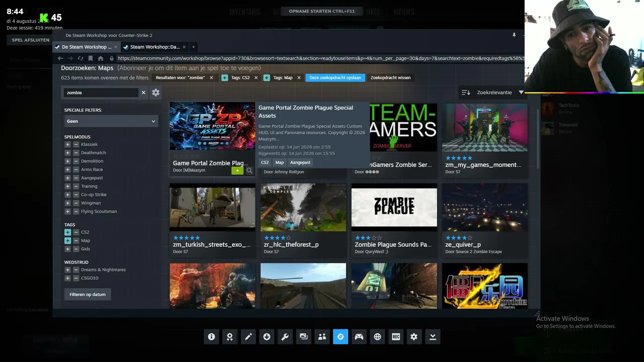The width and height of the screenshot is (644, 362).
Task: Click the REC recording icon in overlay bar
Action: click(395, 337)
